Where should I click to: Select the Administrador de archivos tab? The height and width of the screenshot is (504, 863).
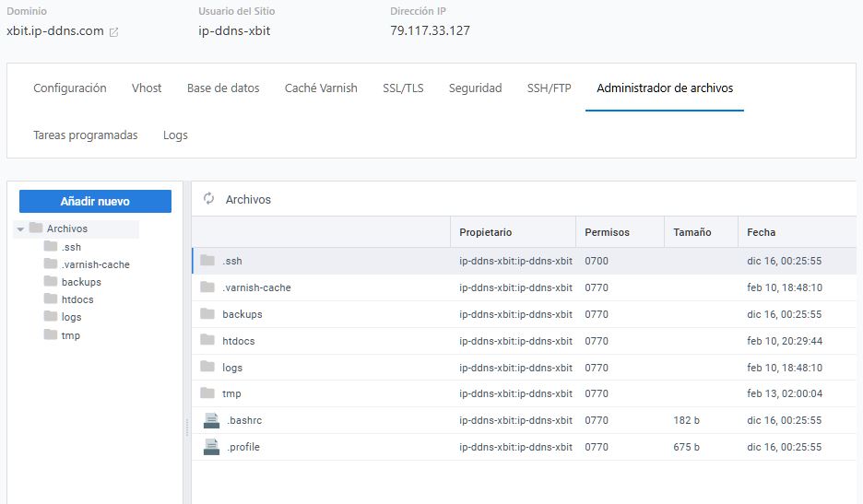[665, 88]
